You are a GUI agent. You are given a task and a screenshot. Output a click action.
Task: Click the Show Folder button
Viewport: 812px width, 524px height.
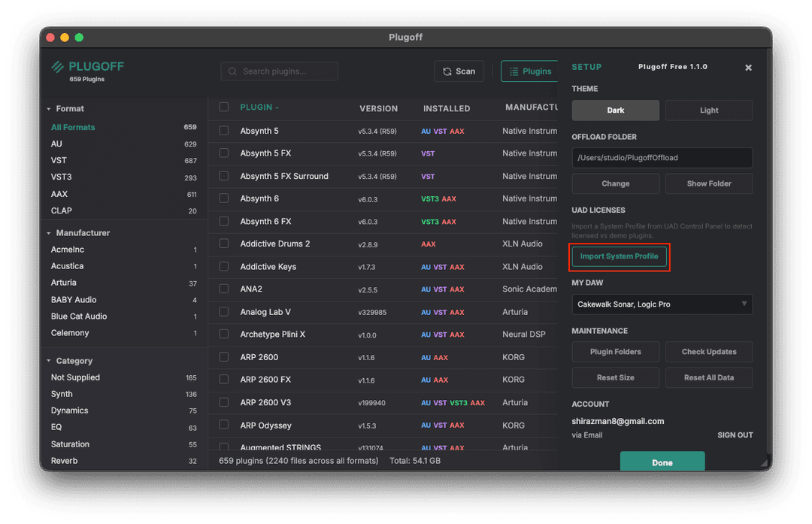708,184
